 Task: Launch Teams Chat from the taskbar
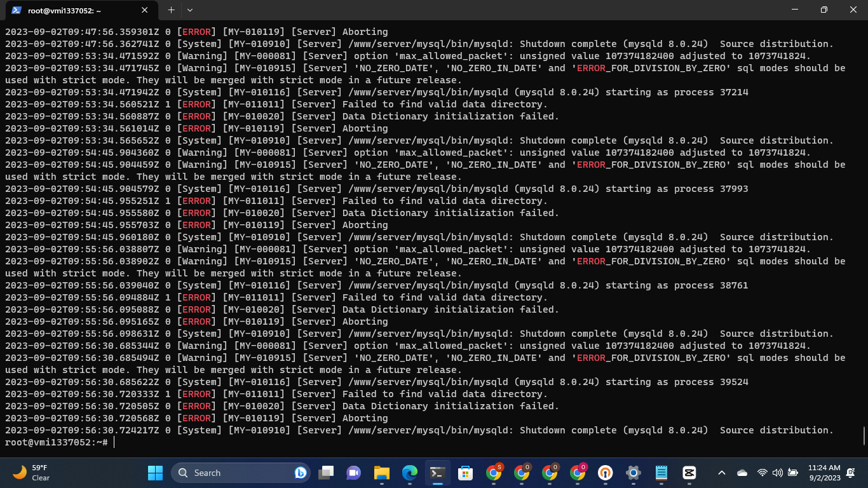click(353, 473)
